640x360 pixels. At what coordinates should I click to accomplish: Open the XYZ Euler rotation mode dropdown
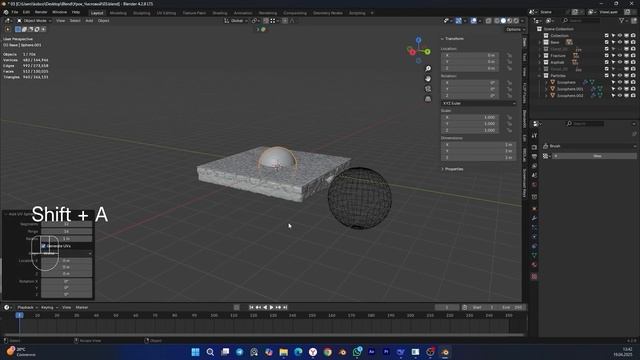tap(479, 103)
